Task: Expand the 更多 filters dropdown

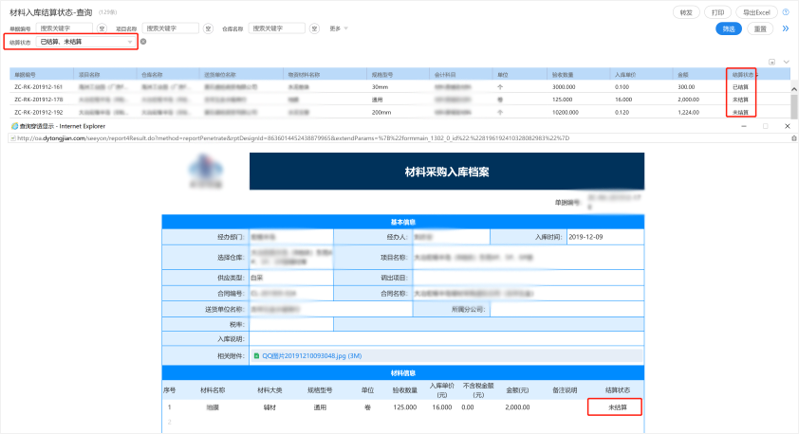Action: click(338, 29)
